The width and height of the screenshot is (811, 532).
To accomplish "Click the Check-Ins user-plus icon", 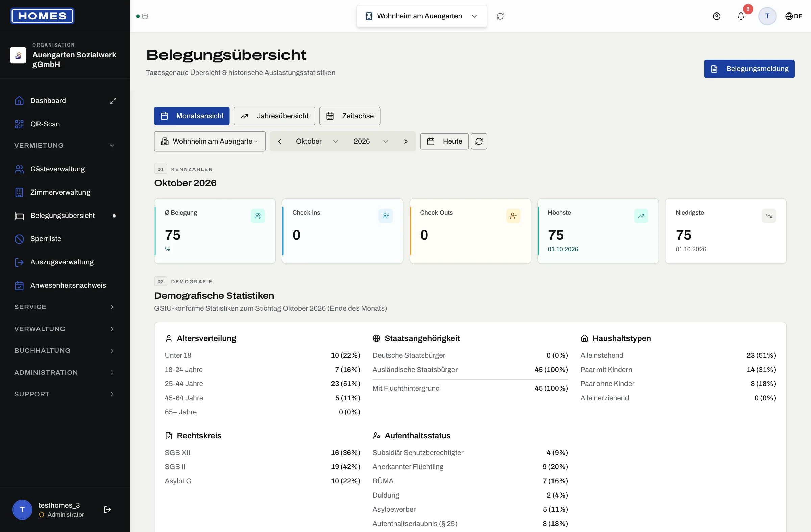I will pos(386,216).
